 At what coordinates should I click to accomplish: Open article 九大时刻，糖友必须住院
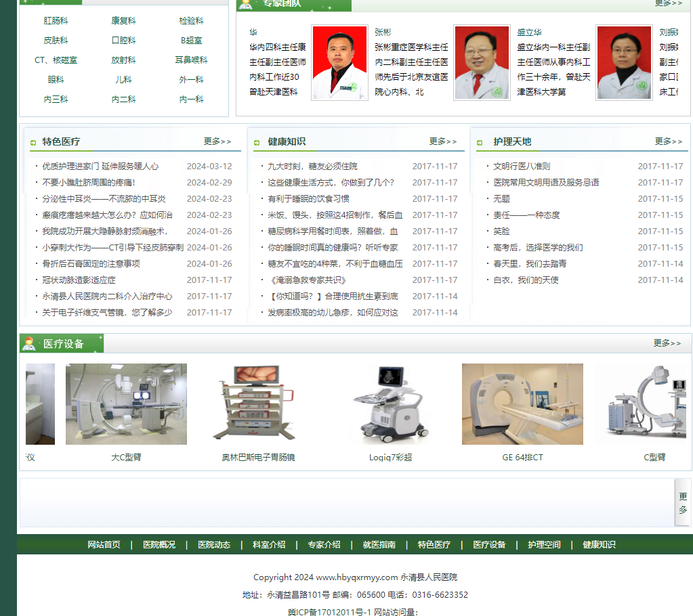click(312, 167)
